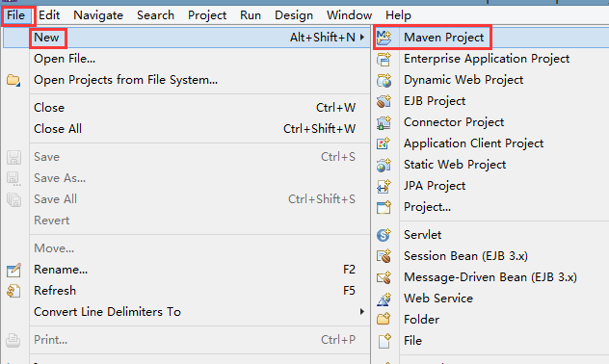Create a new Servlet

pos(423,235)
